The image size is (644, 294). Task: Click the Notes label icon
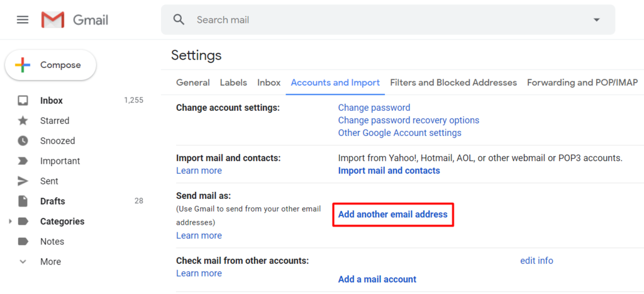(23, 242)
